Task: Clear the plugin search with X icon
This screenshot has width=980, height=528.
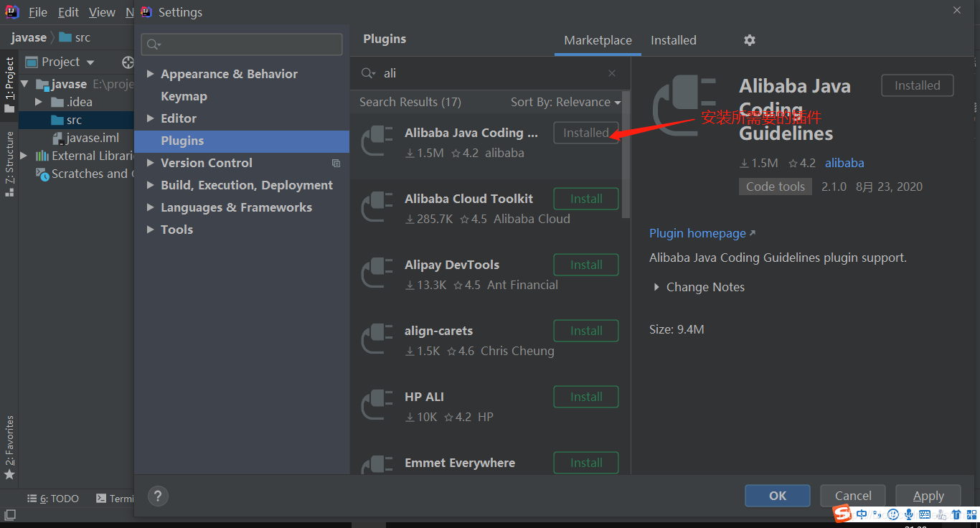Action: click(612, 73)
